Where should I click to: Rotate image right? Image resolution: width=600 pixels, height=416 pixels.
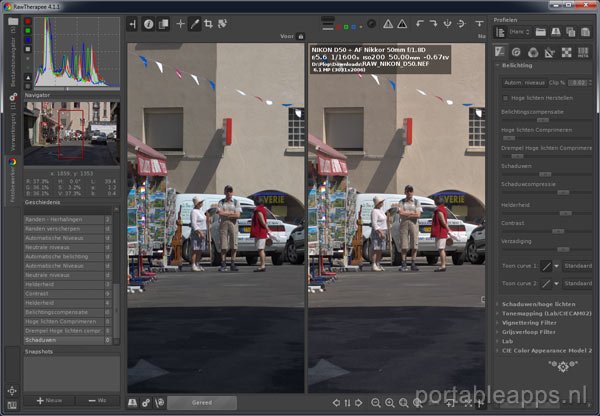433,24
